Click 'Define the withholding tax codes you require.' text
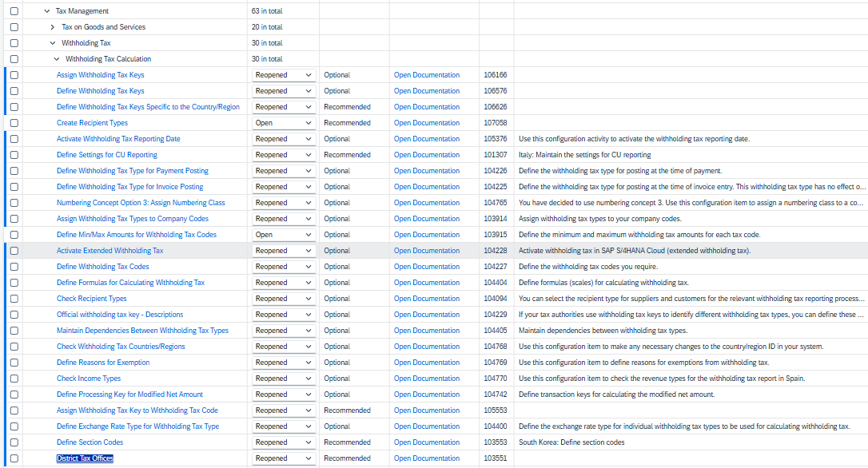Screen dimensions: 868x468 tap(588, 267)
